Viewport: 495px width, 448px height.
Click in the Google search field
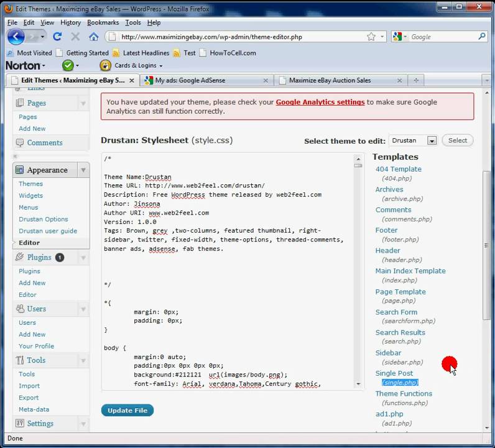point(443,37)
